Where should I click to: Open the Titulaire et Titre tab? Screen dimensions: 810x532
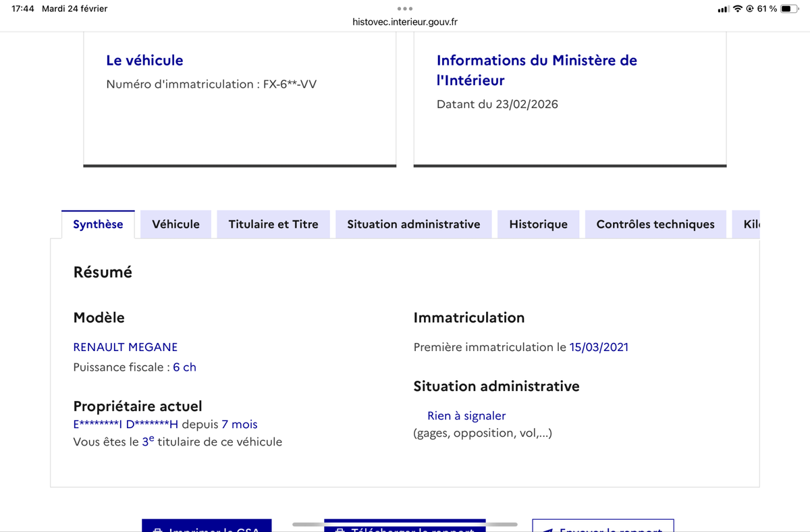[x=273, y=224]
